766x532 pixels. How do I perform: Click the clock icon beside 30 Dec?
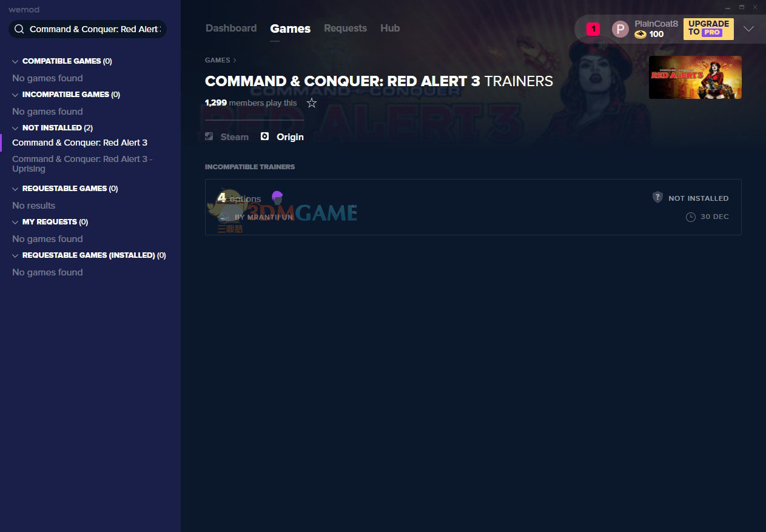coord(690,217)
